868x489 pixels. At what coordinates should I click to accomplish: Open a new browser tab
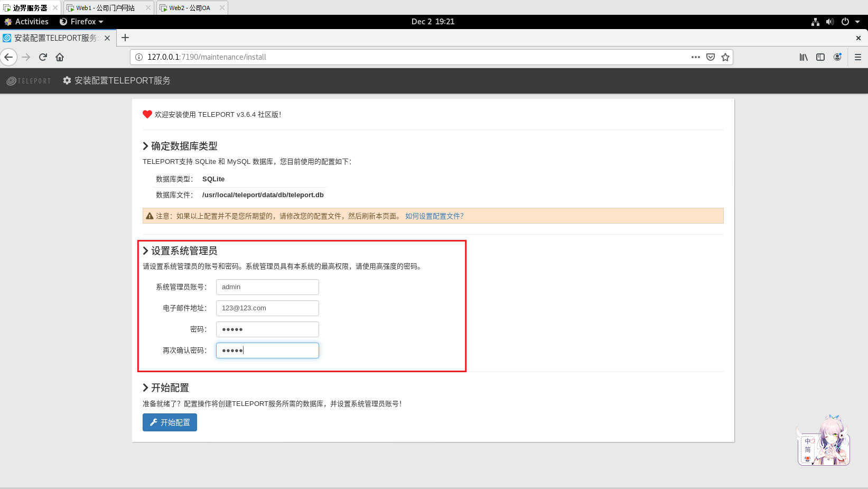pos(125,38)
